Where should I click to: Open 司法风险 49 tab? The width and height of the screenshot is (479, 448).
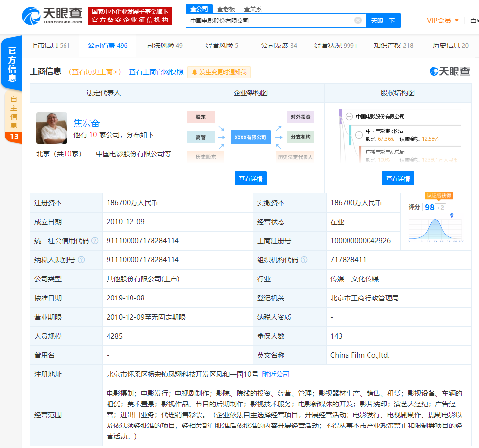[x=165, y=46]
